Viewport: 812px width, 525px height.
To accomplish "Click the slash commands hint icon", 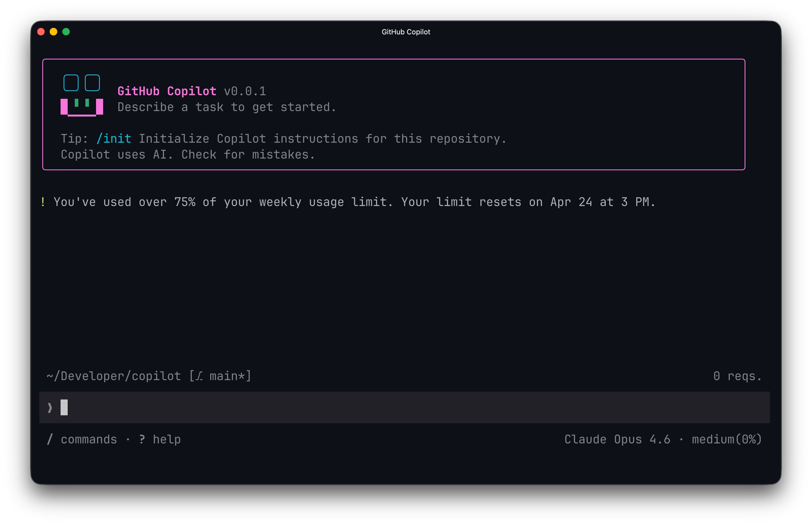I will click(50, 439).
